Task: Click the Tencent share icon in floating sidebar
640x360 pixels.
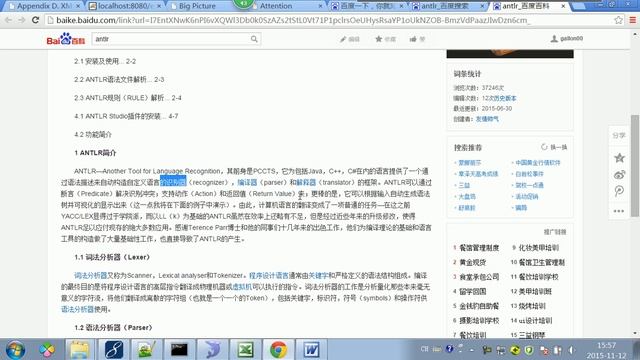Action: point(619,191)
